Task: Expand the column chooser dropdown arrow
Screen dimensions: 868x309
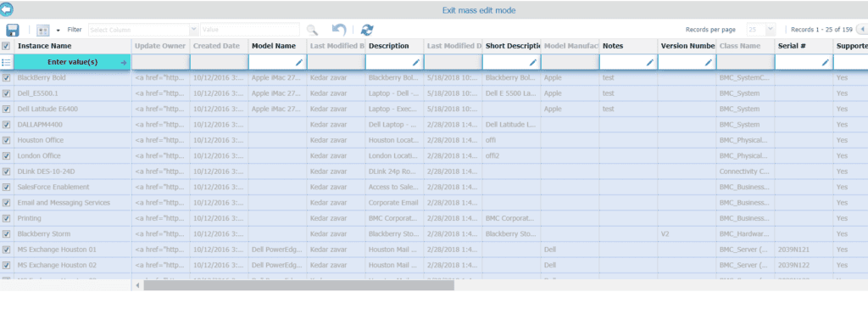Action: [58, 31]
